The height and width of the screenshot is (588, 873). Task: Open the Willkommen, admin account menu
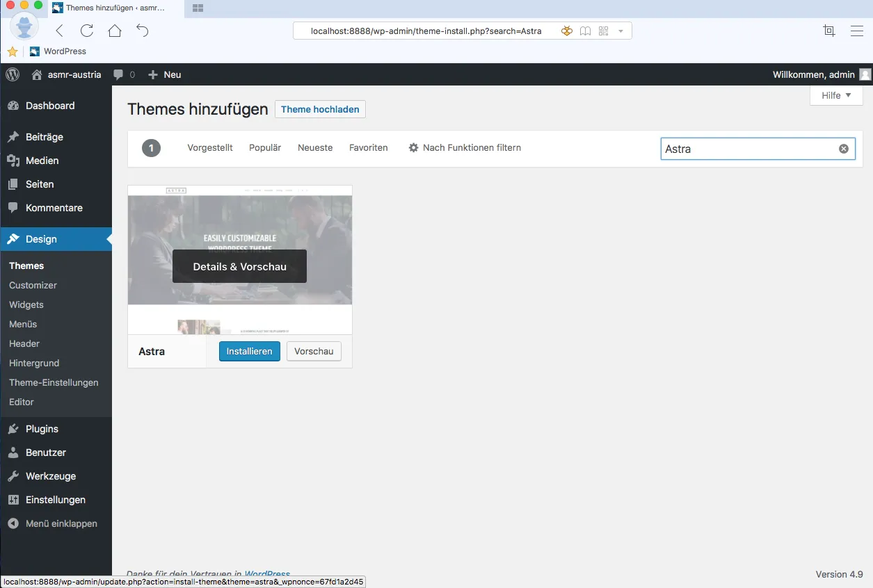(822, 74)
